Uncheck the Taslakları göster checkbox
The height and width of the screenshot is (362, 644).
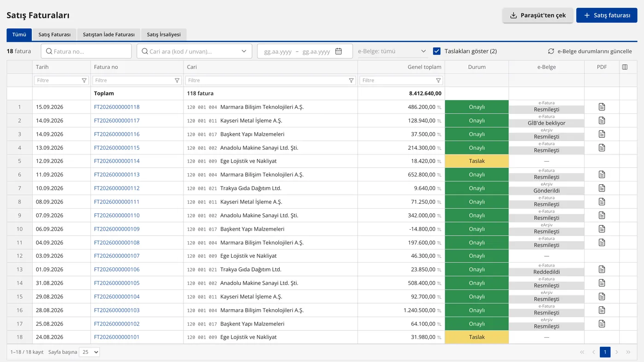tap(437, 51)
